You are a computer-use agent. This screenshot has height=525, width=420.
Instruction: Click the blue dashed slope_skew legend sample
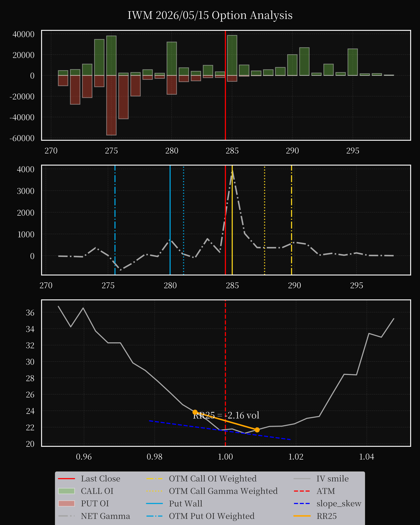(302, 504)
